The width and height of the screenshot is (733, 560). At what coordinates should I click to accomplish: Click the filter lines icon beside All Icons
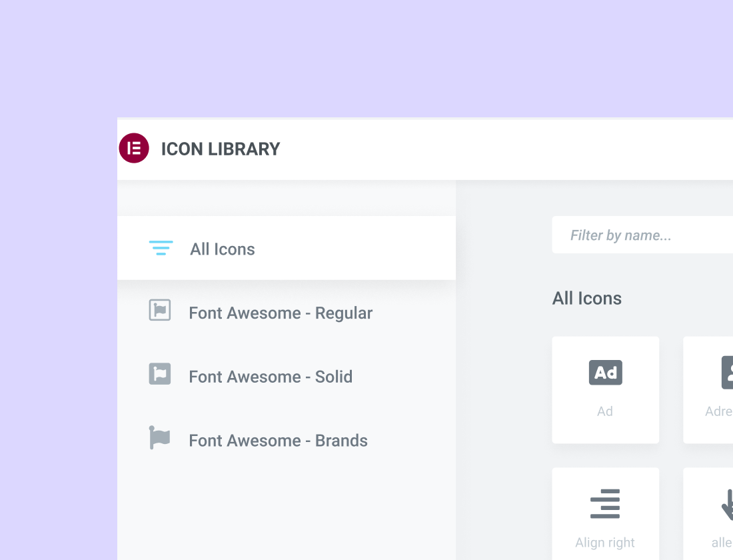click(x=161, y=248)
